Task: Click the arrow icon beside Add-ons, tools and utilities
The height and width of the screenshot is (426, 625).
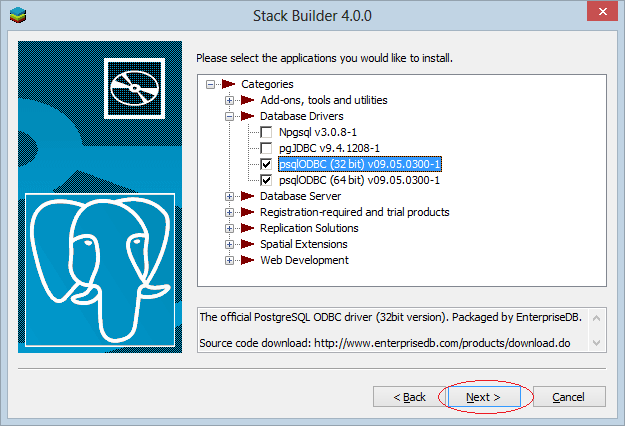Action: point(248,100)
